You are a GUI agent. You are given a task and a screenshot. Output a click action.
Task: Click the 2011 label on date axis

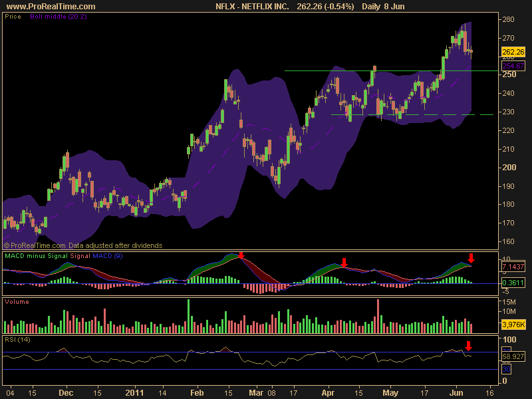click(x=135, y=393)
